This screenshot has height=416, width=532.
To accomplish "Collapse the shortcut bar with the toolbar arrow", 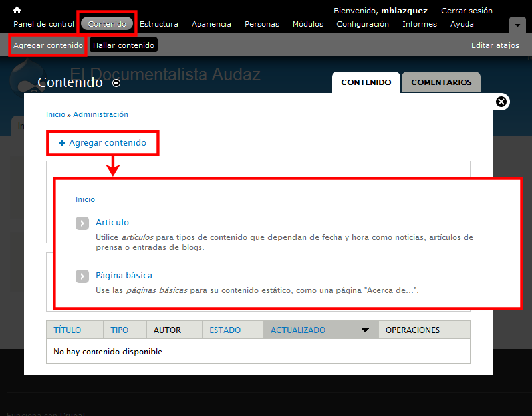I will point(517,25).
